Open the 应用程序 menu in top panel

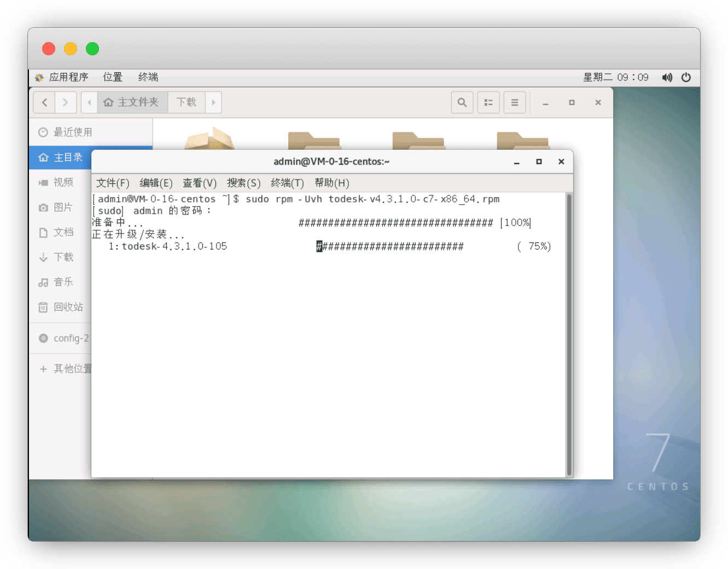click(x=68, y=77)
